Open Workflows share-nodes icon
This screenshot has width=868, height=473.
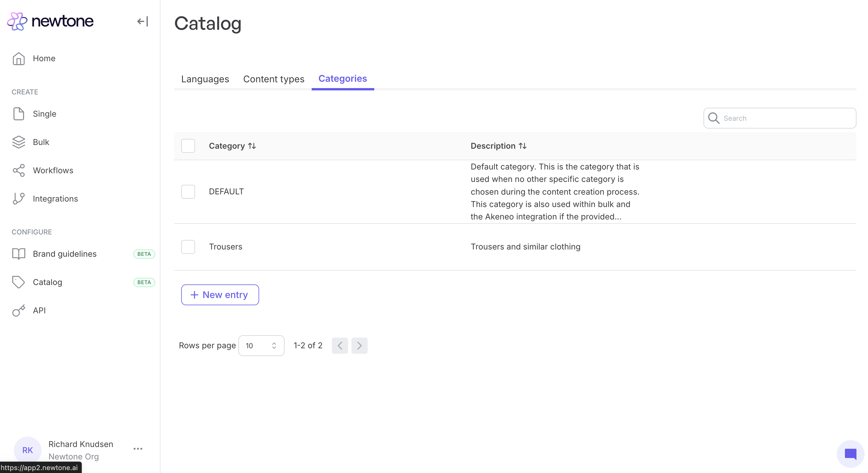(x=18, y=171)
